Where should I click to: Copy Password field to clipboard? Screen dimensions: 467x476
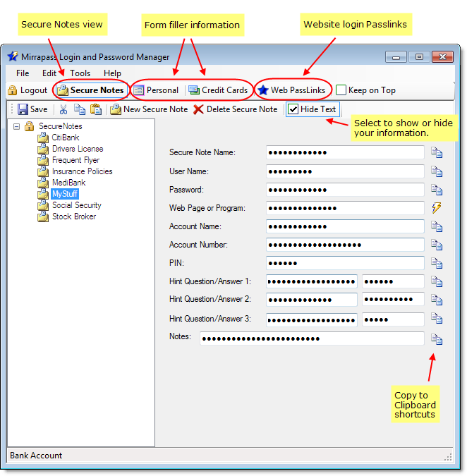437,190
